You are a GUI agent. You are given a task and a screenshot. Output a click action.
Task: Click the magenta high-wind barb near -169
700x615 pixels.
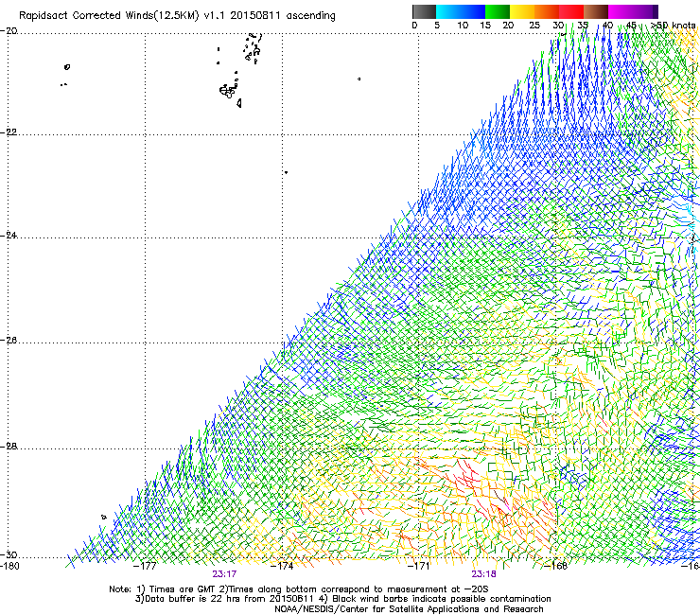pyautogui.click(x=507, y=506)
